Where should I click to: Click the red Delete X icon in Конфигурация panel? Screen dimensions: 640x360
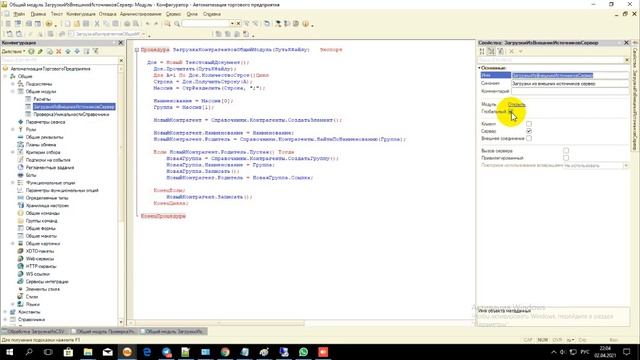(x=59, y=51)
